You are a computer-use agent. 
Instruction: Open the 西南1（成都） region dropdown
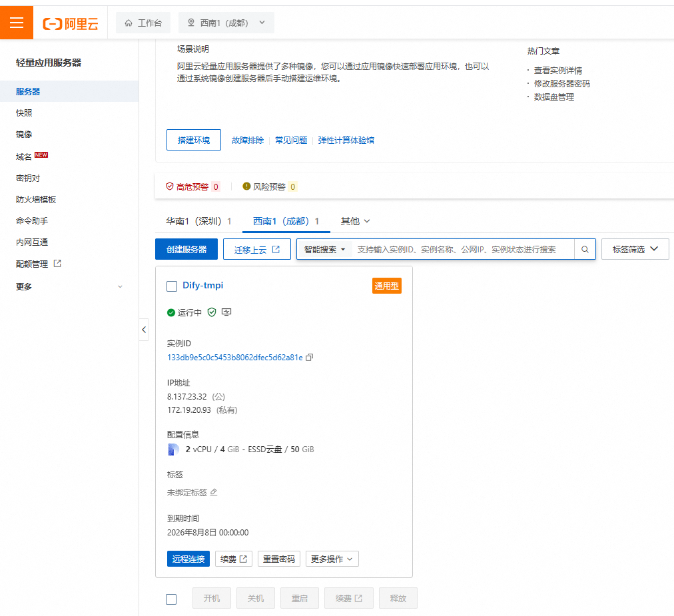pos(227,23)
